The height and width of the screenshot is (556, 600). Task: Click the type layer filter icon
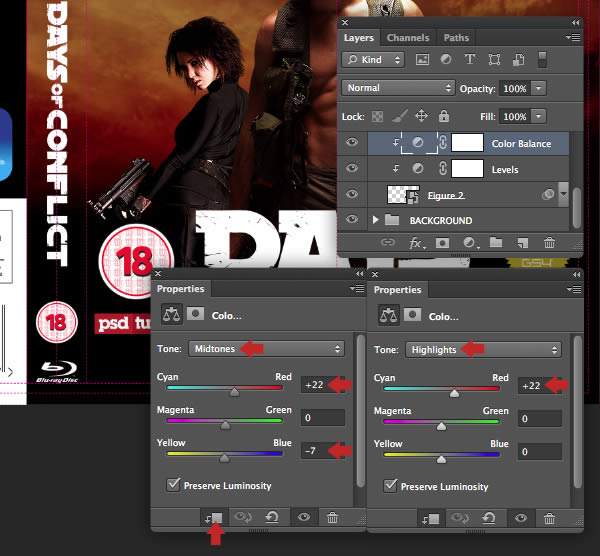pos(470,59)
